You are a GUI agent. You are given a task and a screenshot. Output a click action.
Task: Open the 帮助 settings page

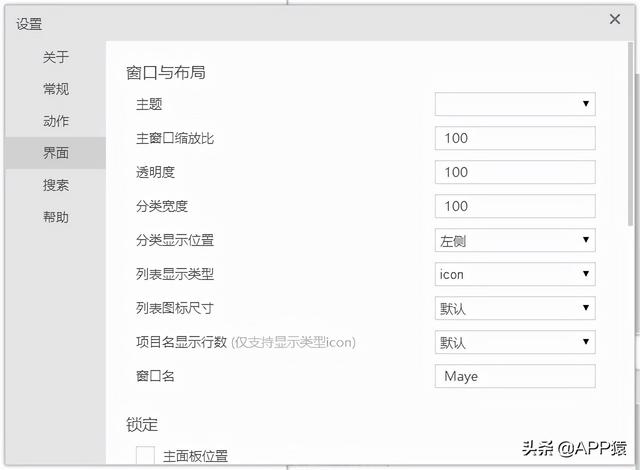click(56, 217)
